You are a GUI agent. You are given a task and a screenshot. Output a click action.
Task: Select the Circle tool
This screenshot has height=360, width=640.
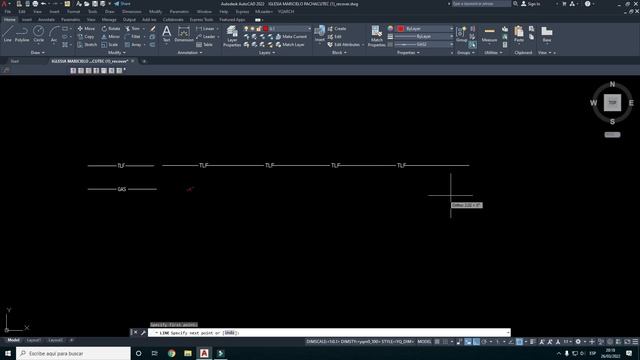38,34
